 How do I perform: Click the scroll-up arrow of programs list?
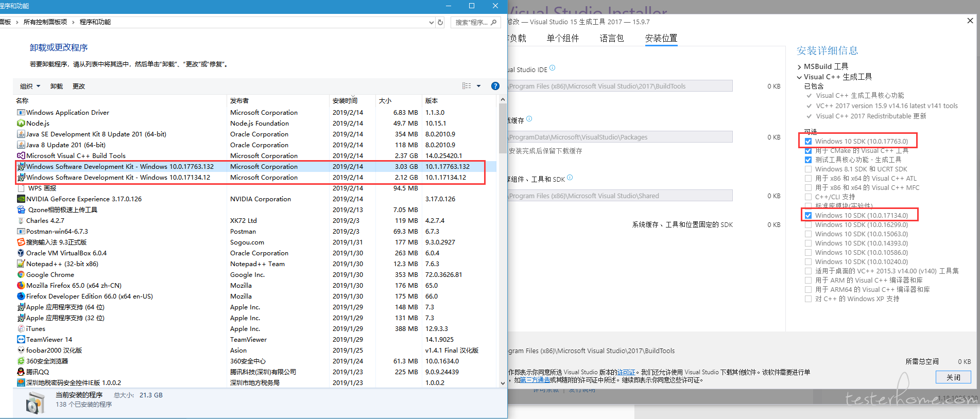(503, 99)
